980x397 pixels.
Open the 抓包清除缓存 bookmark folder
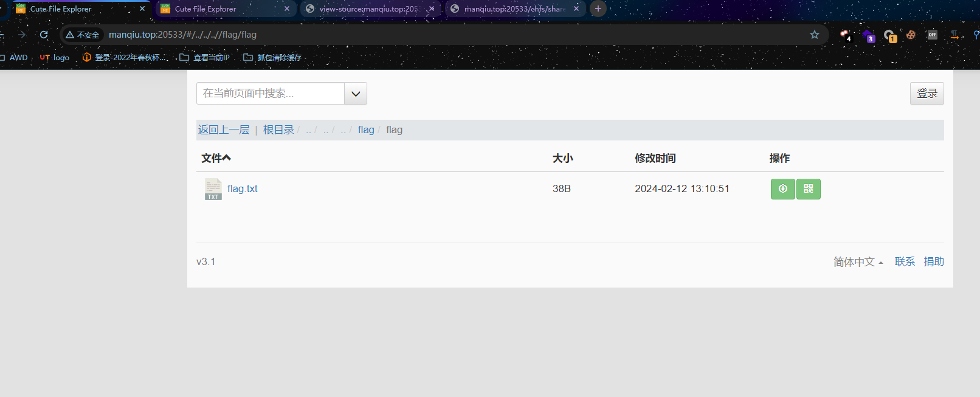(272, 58)
